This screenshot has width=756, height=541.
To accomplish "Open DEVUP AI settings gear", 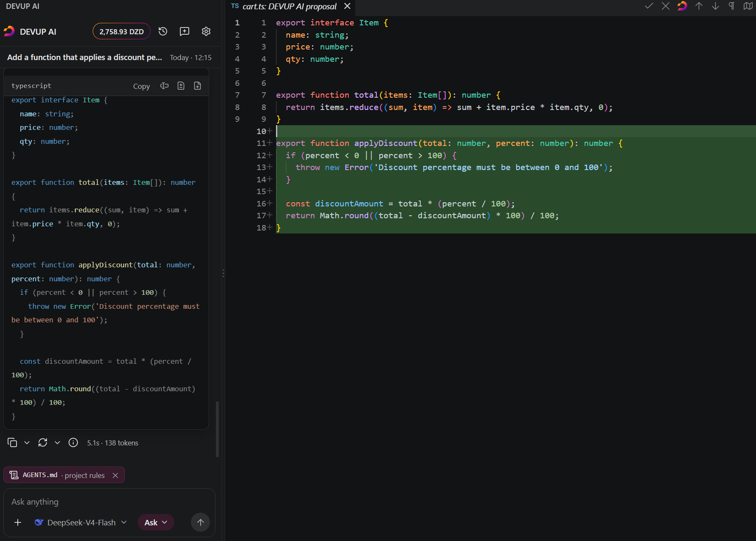I will click(x=206, y=31).
